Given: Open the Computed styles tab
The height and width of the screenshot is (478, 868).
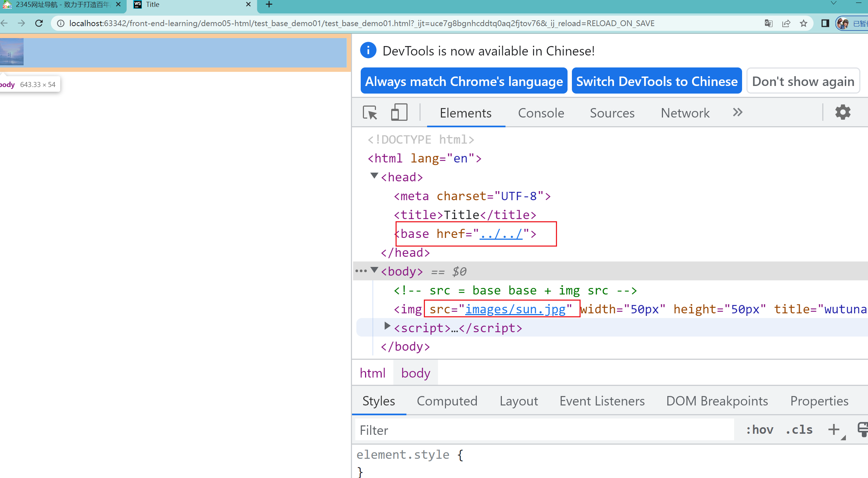Looking at the screenshot, I should tap(447, 401).
